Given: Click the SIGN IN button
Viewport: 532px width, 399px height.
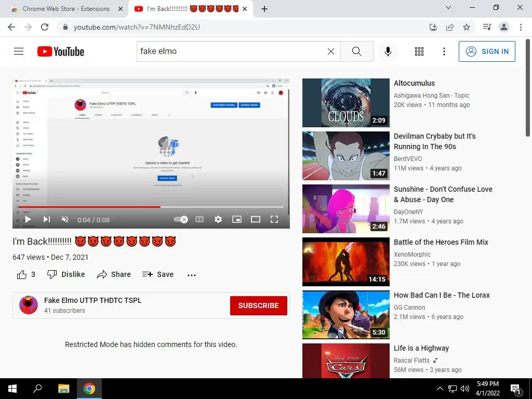Looking at the screenshot, I should [487, 51].
